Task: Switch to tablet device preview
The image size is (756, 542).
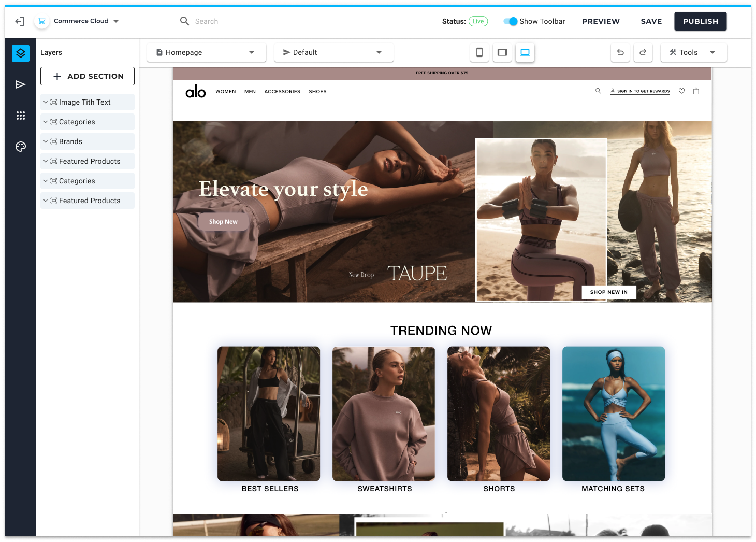Action: pyautogui.click(x=502, y=52)
